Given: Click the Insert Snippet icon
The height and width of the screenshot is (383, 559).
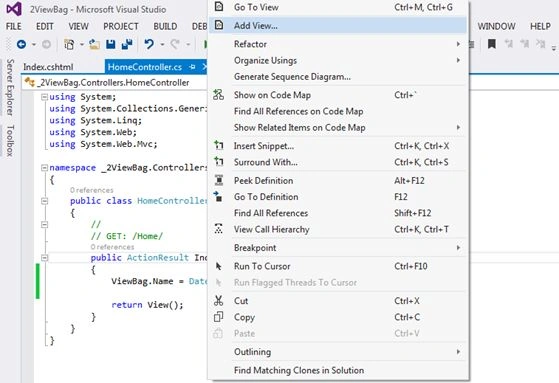Looking at the screenshot, I should (x=219, y=145).
